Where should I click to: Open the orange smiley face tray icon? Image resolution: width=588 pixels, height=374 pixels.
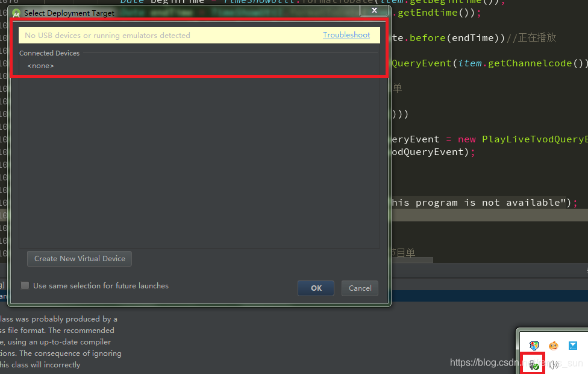point(554,345)
